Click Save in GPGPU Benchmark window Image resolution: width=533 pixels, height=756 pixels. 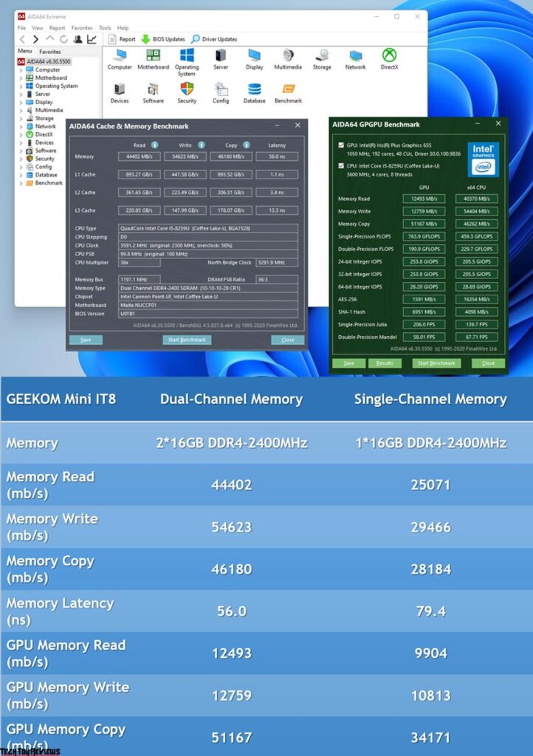[348, 363]
